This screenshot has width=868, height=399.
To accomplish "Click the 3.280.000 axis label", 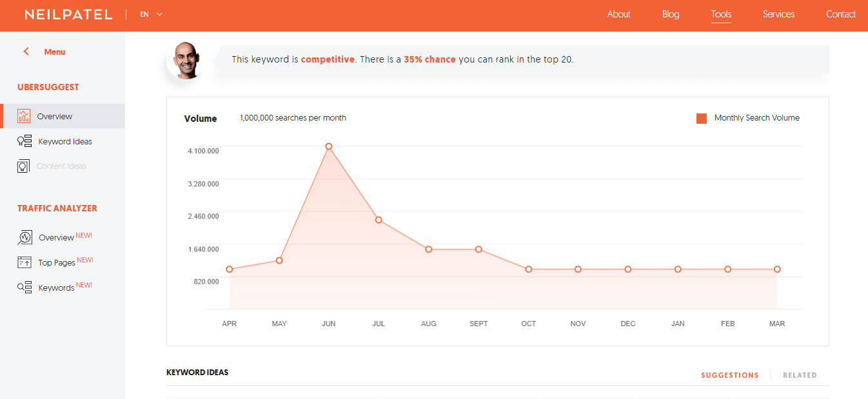I will pyautogui.click(x=203, y=184).
